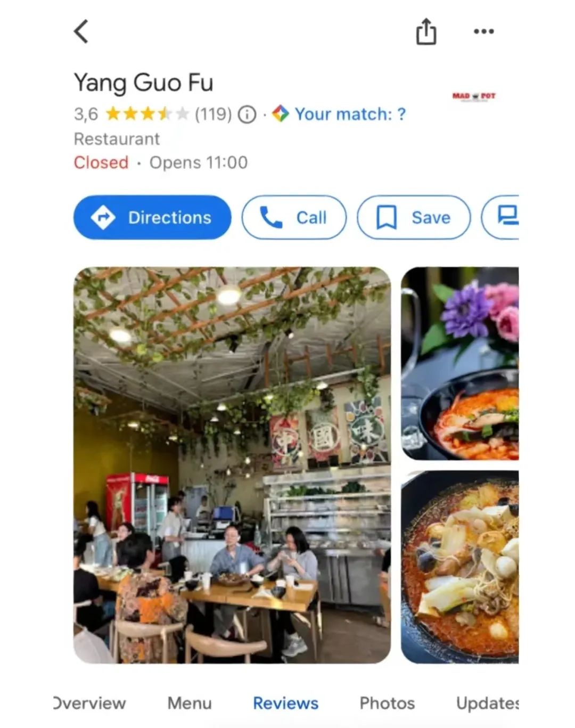Expand opening hours at Opens 11:00
Image resolution: width=575 pixels, height=728 pixels.
point(199,162)
